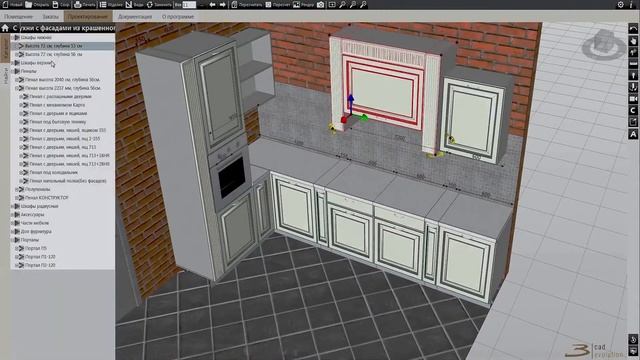Viewport: 640px width, 360px height.
Task: Click the topmost icon of right vertical toolbar
Action: tap(633, 29)
